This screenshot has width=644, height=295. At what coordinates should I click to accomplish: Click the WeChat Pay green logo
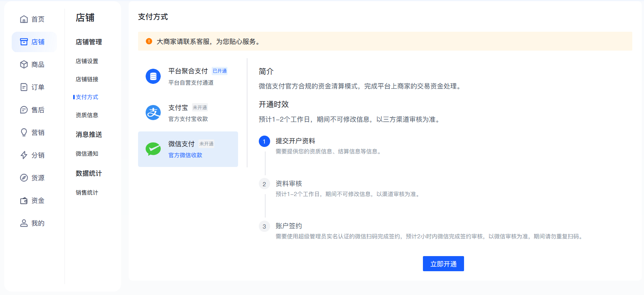click(x=153, y=149)
